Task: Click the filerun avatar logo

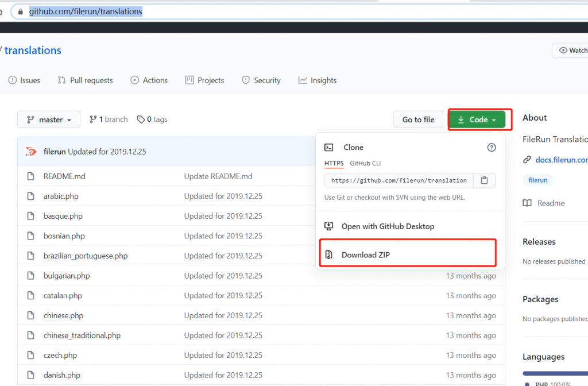Action: 31,152
